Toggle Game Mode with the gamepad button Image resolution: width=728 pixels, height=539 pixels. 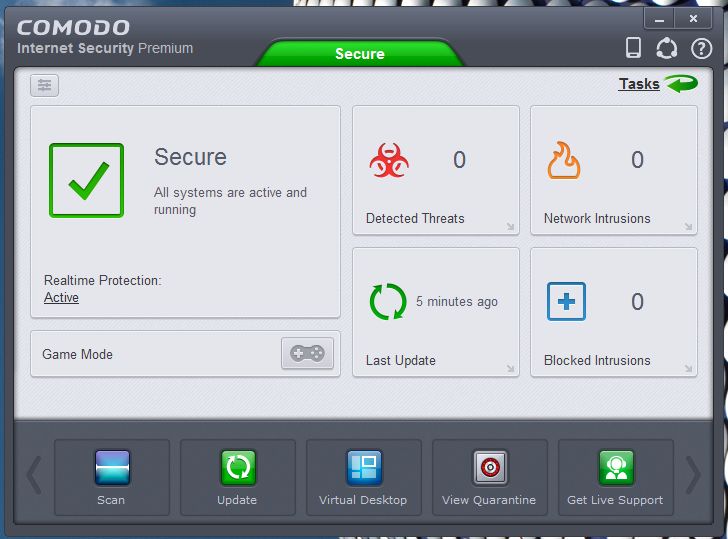pos(307,353)
